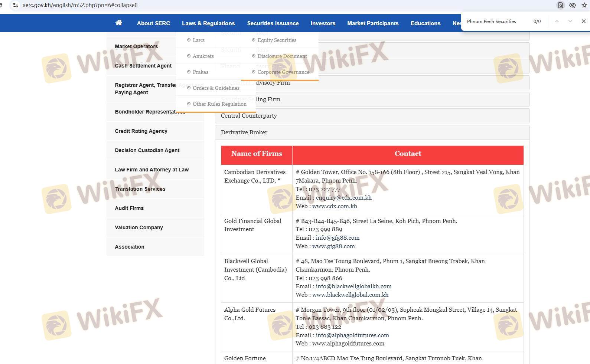
Task: Click the home icon in navigation bar
Action: point(118,23)
